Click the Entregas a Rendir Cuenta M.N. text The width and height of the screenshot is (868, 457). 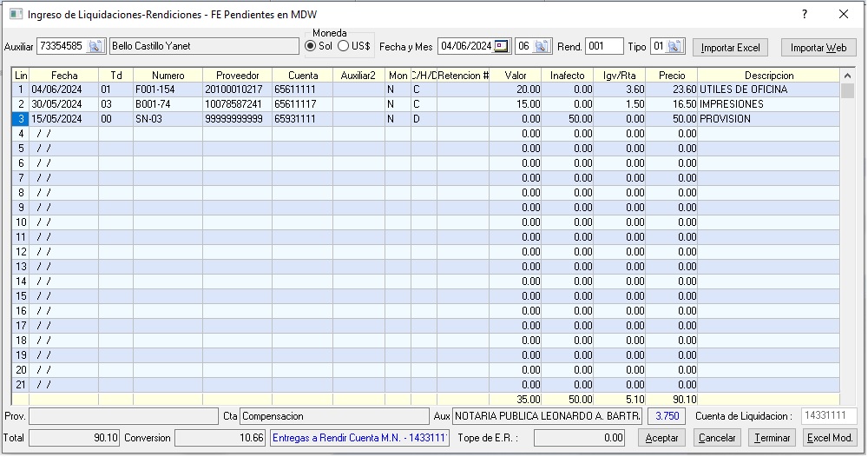(360, 438)
